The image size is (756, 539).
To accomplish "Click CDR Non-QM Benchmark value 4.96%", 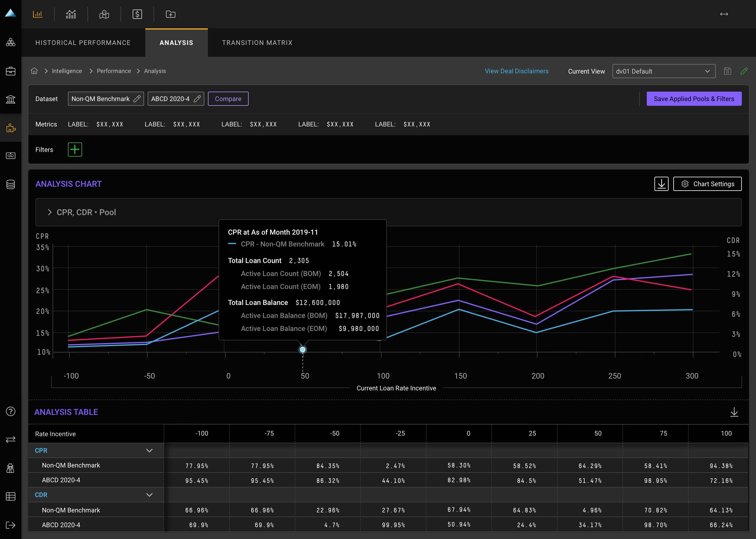I will point(592,510).
